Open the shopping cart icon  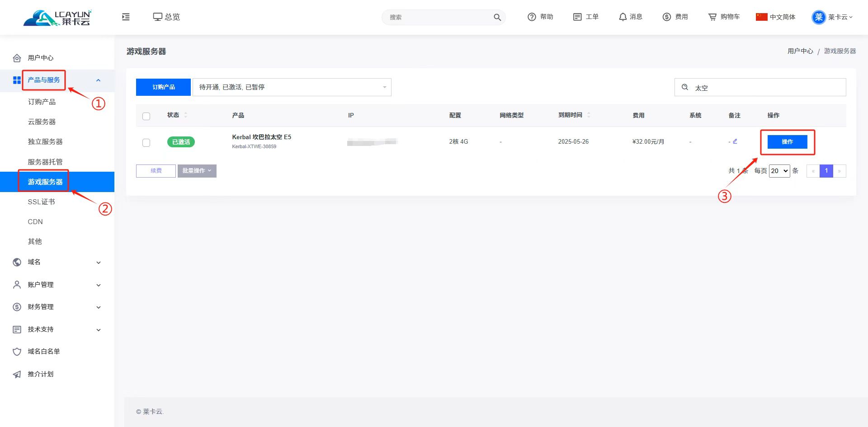coord(712,17)
